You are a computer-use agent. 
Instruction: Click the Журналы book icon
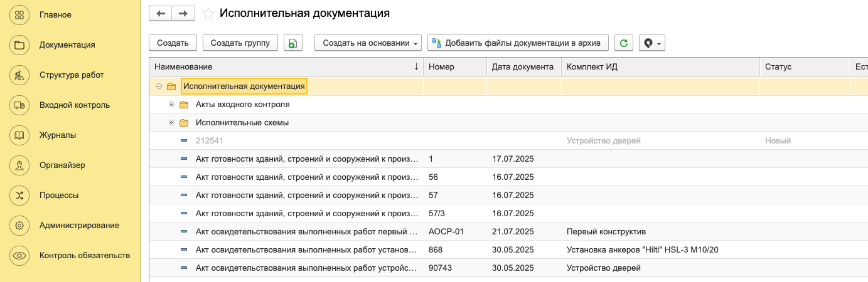coord(19,135)
